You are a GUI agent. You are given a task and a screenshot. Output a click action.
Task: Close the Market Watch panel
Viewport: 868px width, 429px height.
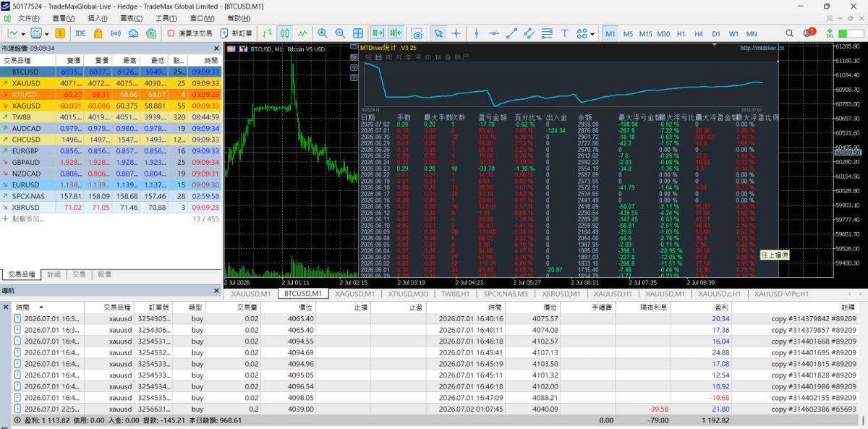click(x=217, y=48)
